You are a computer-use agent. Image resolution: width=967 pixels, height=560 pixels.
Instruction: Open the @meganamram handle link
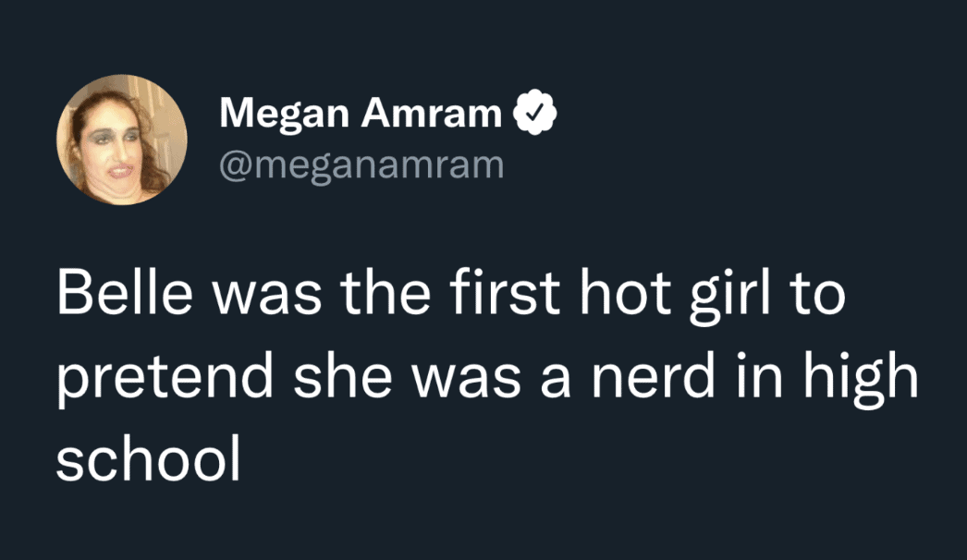click(x=361, y=164)
